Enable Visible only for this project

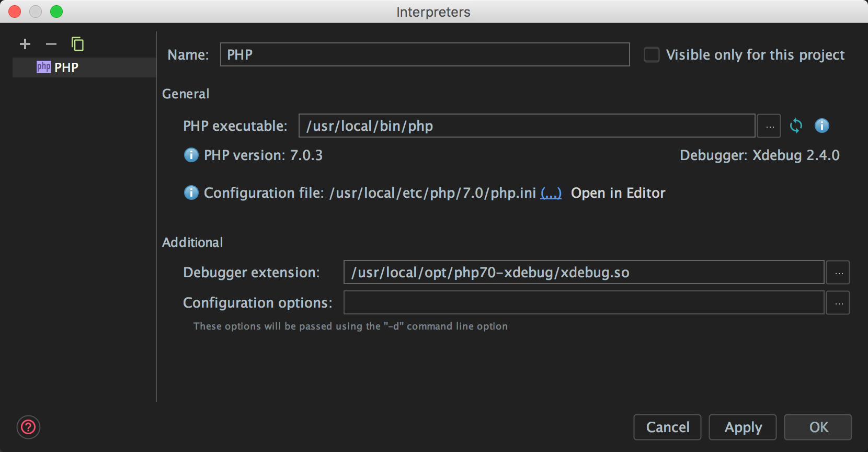click(x=652, y=55)
